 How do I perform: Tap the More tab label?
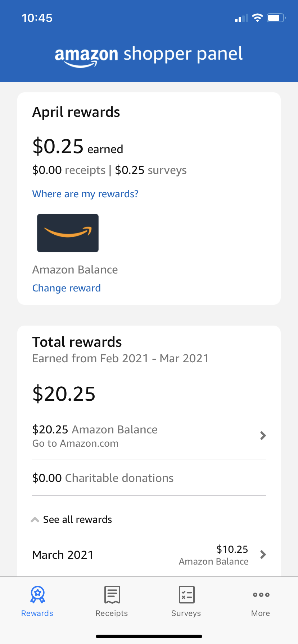pyautogui.click(x=261, y=613)
